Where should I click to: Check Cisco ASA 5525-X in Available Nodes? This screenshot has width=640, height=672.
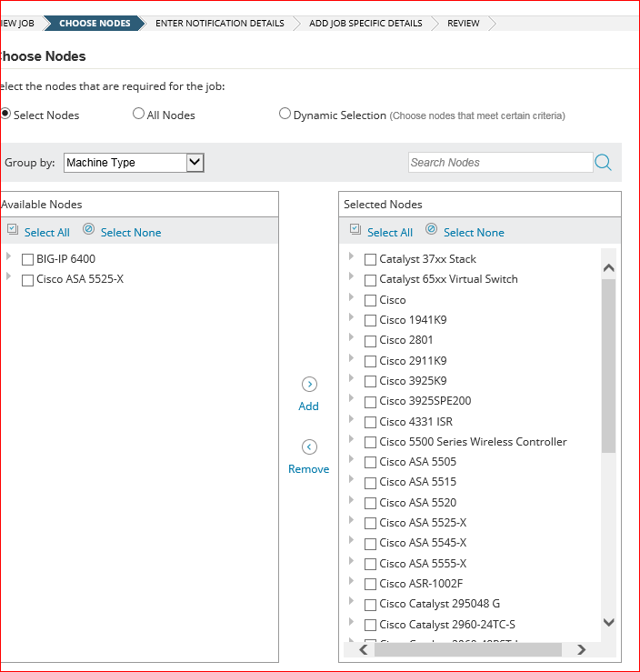tap(27, 280)
